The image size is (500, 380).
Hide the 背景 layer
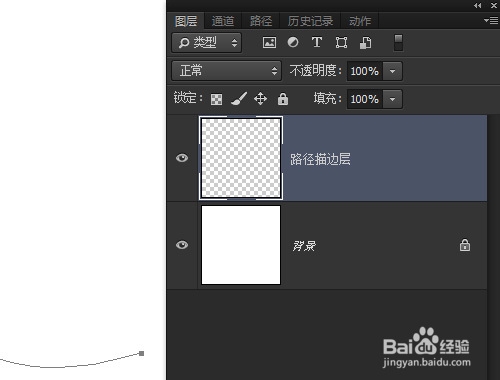tap(182, 245)
